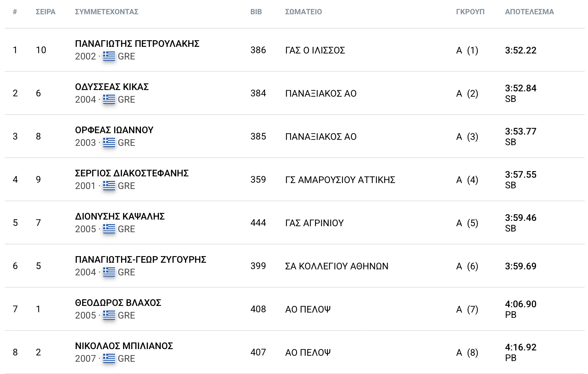
Task: Click result 3:52.22 in first row
Action: tap(520, 50)
